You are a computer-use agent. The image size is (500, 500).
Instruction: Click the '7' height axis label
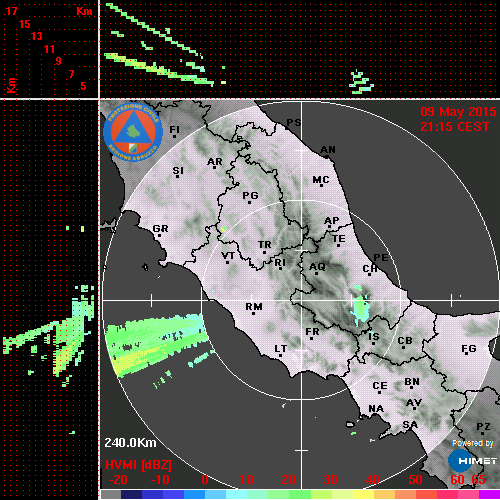(71, 74)
